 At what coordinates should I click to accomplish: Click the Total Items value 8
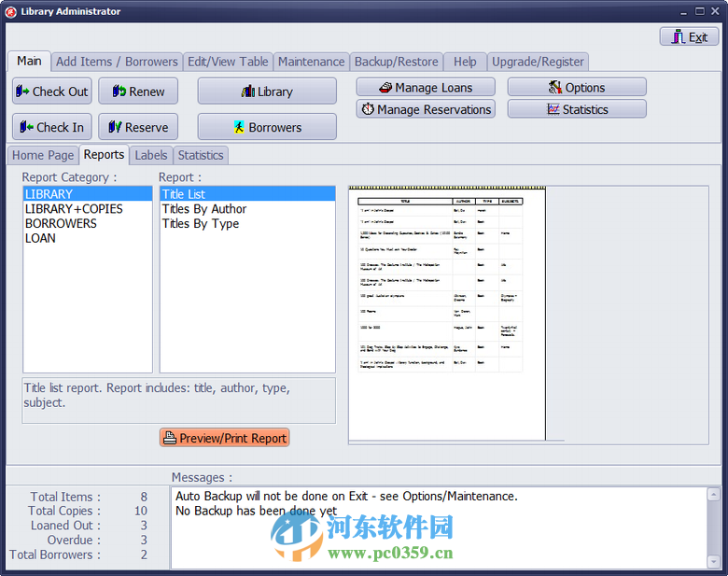[144, 497]
